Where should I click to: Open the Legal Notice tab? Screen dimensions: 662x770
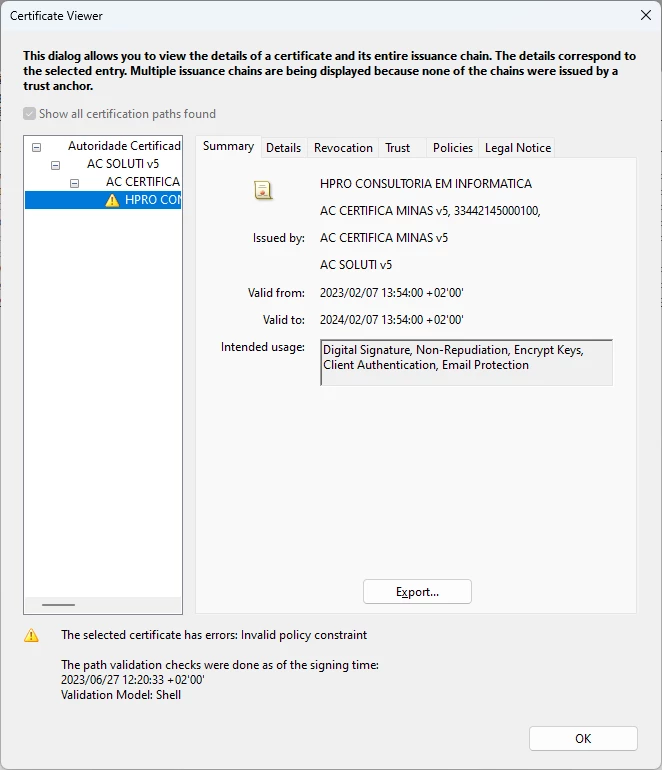(518, 148)
